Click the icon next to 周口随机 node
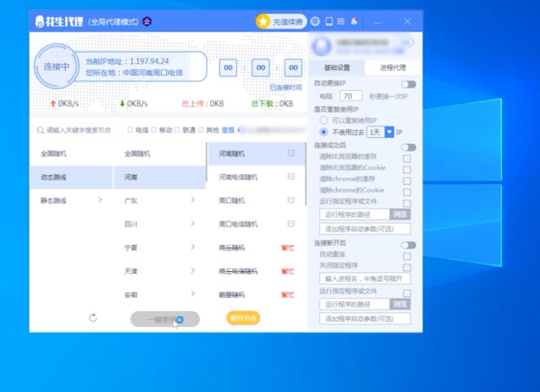The image size is (540, 392). point(291,200)
